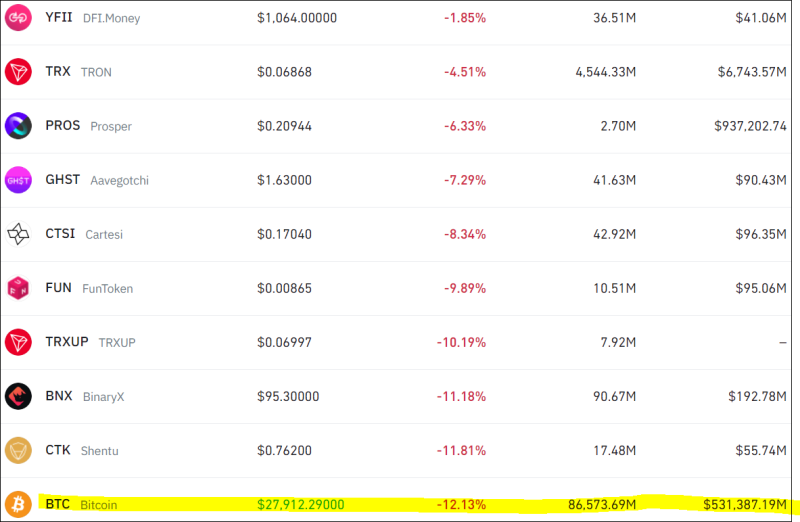Select the Shentu coin name
The width and height of the screenshot is (800, 522).
tap(99, 451)
